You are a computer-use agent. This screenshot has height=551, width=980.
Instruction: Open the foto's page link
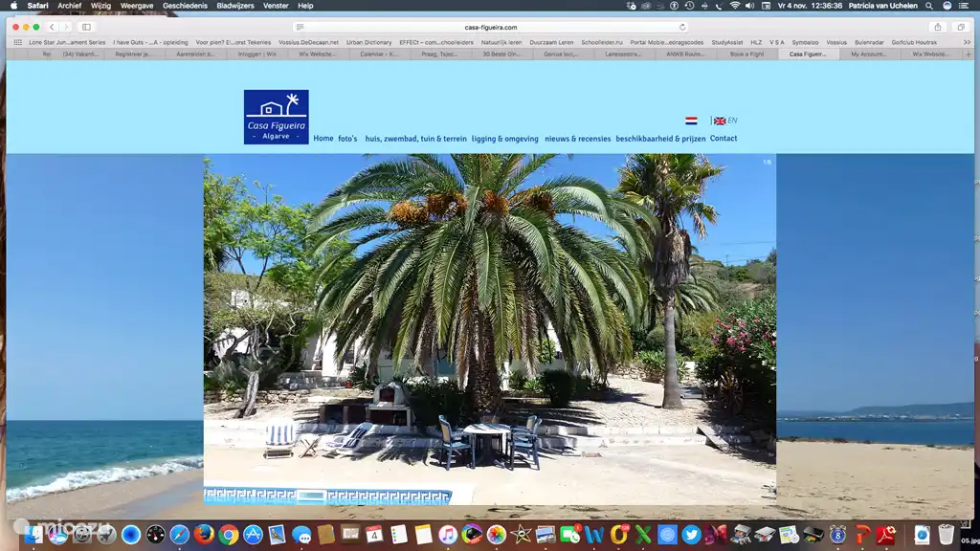[347, 139]
